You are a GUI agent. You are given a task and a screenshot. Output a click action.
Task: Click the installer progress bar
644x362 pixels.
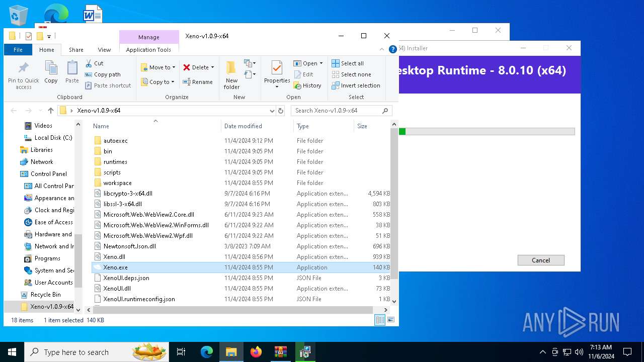(487, 132)
